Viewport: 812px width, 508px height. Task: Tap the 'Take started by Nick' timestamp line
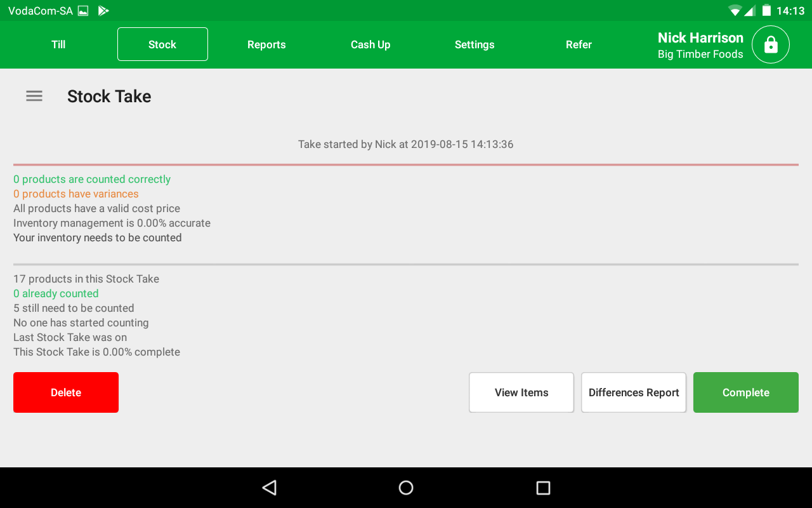406,144
